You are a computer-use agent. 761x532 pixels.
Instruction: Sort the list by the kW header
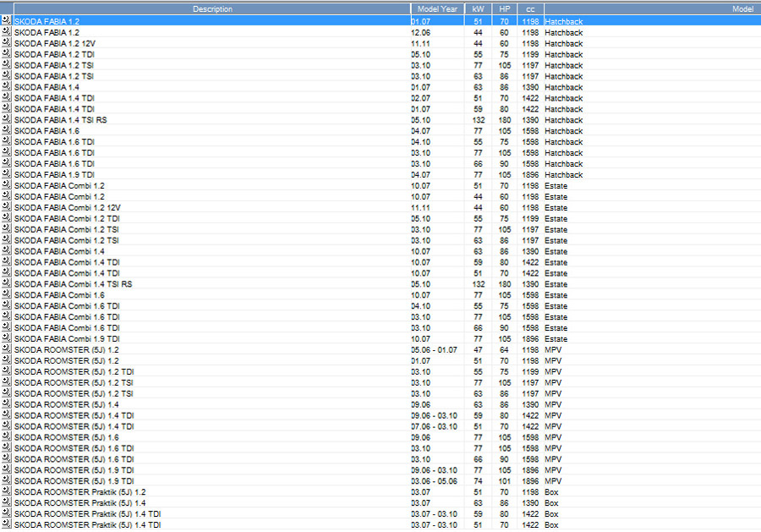[x=478, y=8]
